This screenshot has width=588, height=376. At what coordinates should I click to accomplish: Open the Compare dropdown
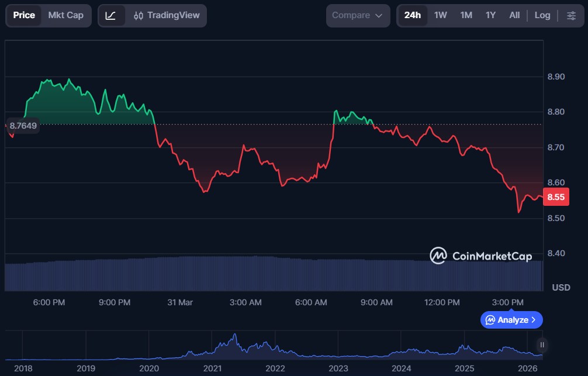tap(358, 15)
